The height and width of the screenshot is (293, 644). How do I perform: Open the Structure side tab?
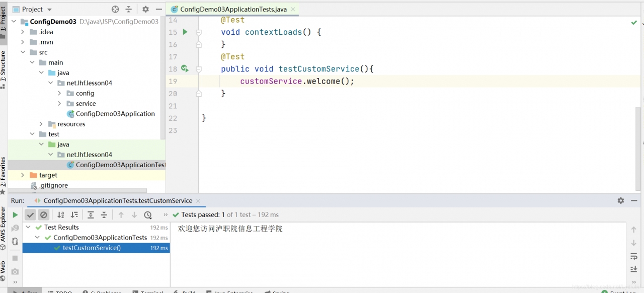tap(4, 69)
